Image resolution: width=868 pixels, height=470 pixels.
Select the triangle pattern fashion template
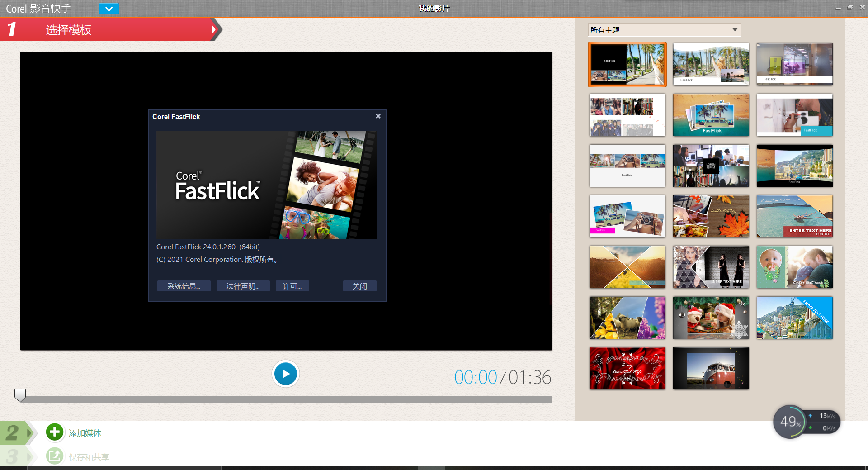pyautogui.click(x=711, y=267)
